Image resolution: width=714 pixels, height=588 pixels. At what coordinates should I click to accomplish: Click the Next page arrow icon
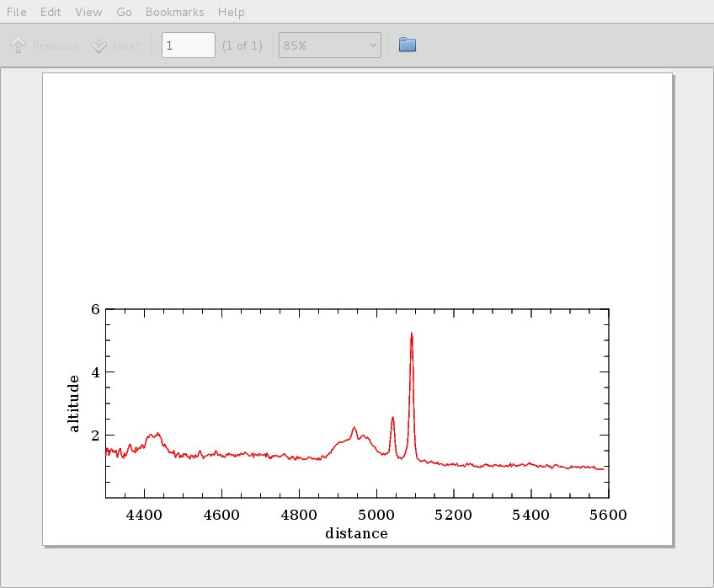pos(99,45)
